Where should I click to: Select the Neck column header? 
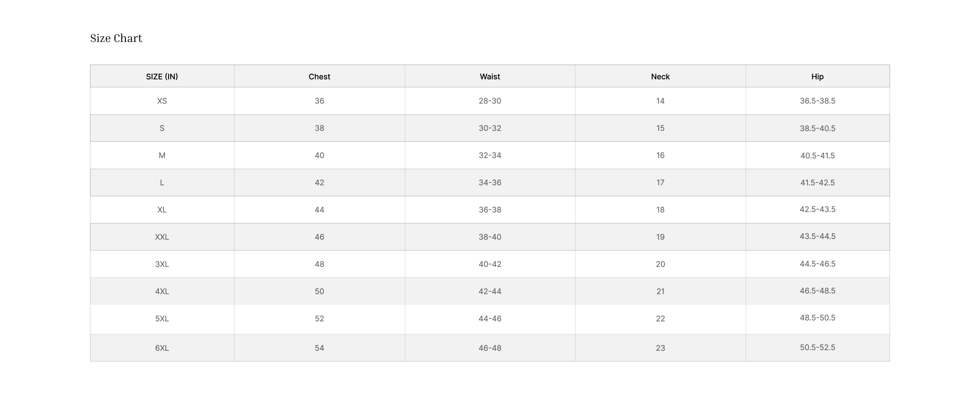pos(660,77)
